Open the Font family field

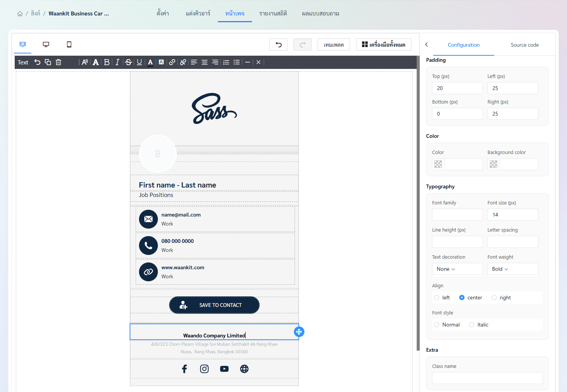pos(457,215)
